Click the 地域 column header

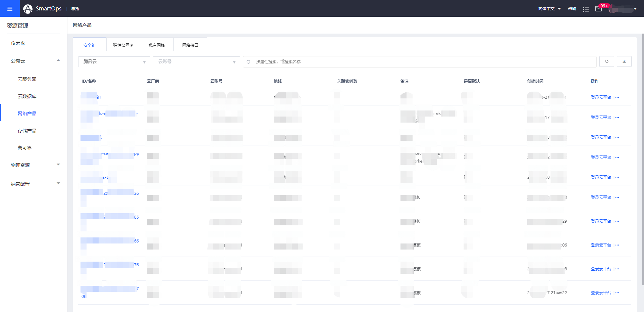coord(278,81)
